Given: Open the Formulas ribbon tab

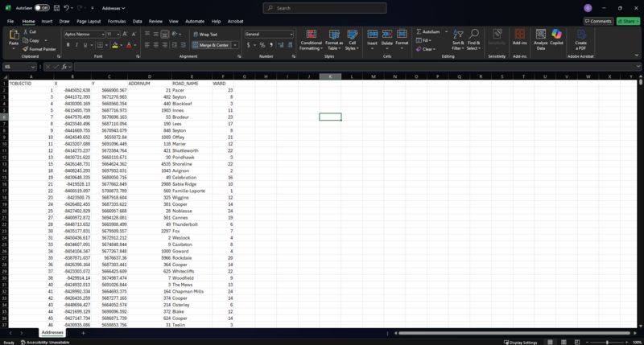Looking at the screenshot, I should coord(117,21).
